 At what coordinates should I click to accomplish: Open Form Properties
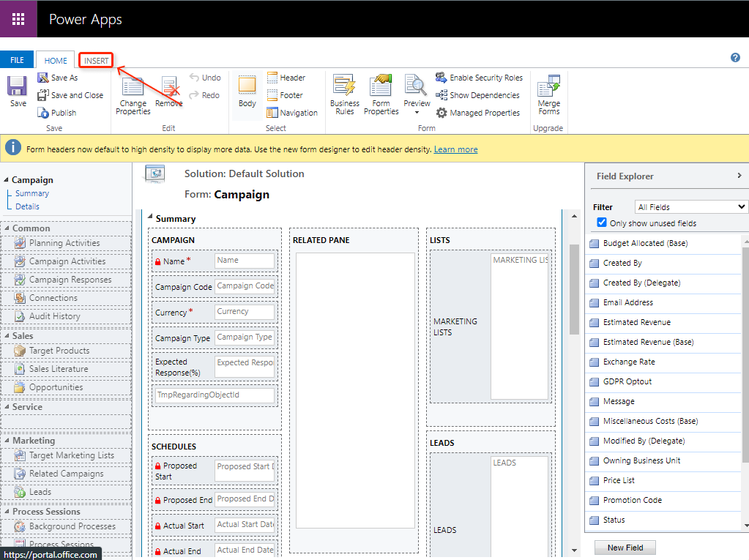pos(381,94)
